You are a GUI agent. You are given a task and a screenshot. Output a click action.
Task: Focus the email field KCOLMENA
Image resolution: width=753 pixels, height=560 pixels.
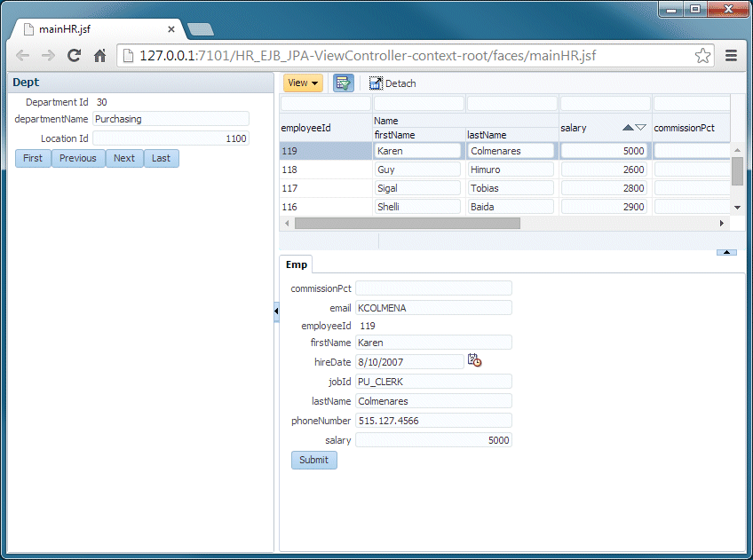pos(433,308)
